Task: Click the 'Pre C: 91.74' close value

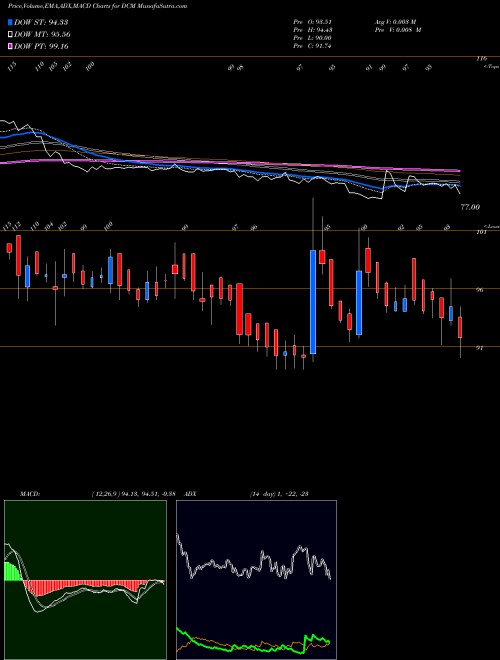Action: pos(313,46)
